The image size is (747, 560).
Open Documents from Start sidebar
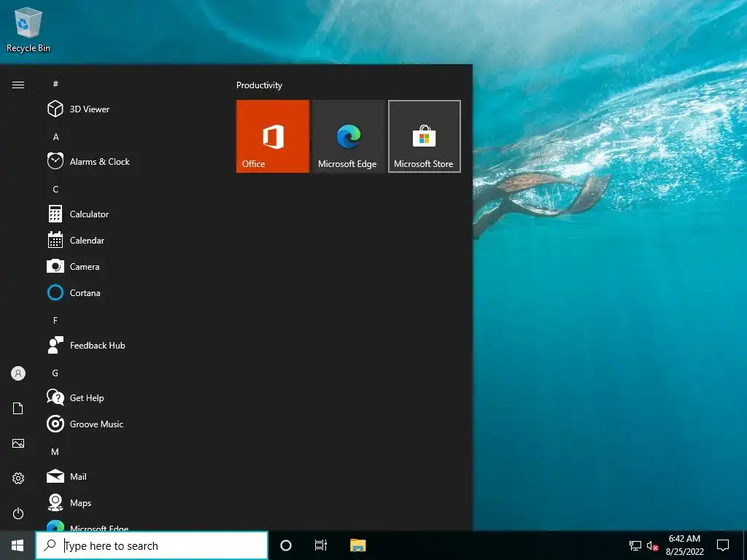click(18, 408)
